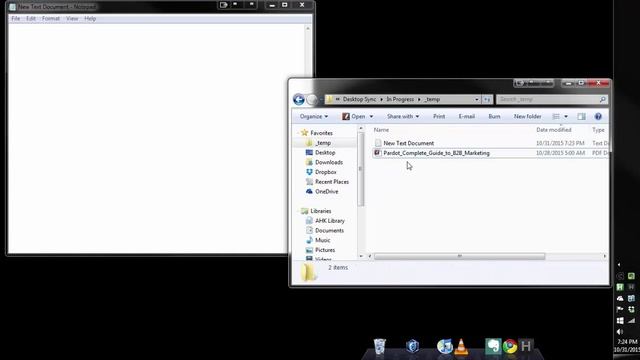Click E-mail in Explorer toolbar
640x360 pixels.
[x=467, y=116]
